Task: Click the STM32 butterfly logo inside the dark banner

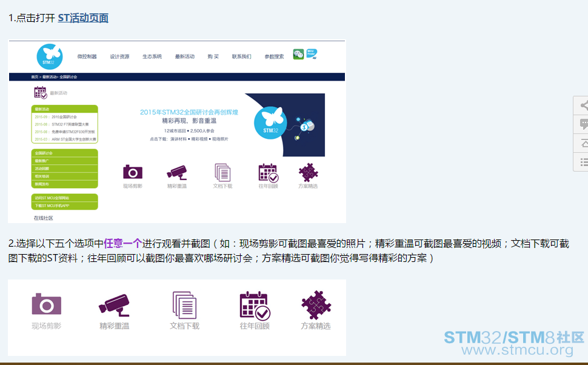Action: tap(270, 122)
